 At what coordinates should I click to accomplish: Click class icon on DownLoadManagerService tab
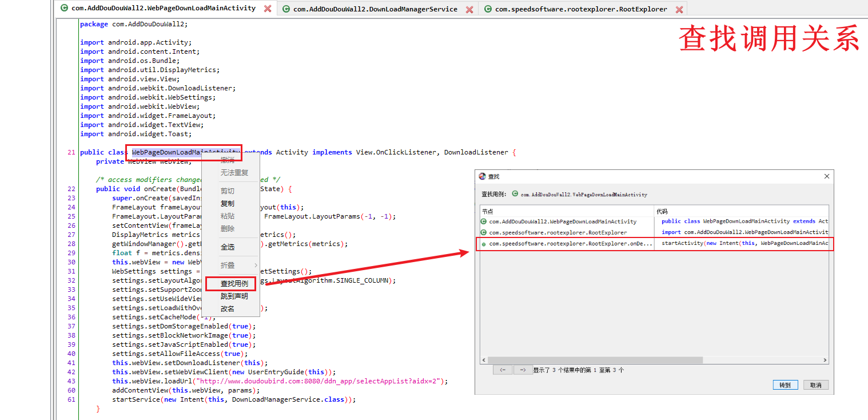click(x=286, y=9)
